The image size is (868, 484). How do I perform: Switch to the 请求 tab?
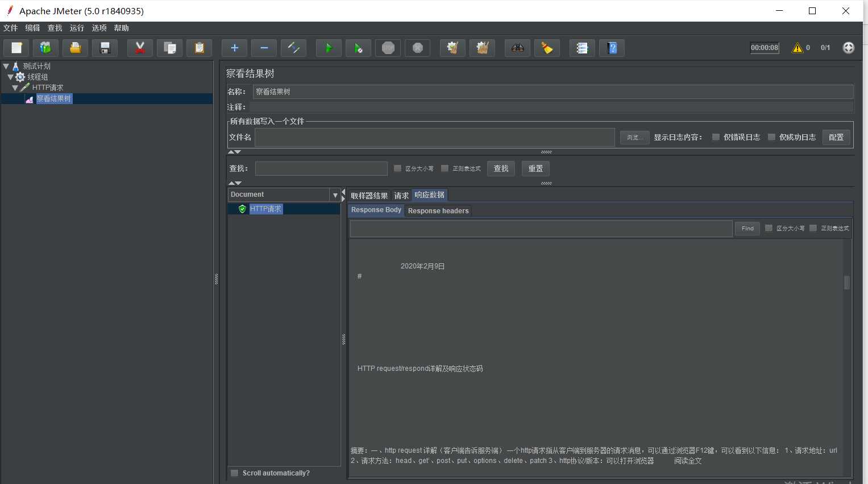point(401,196)
